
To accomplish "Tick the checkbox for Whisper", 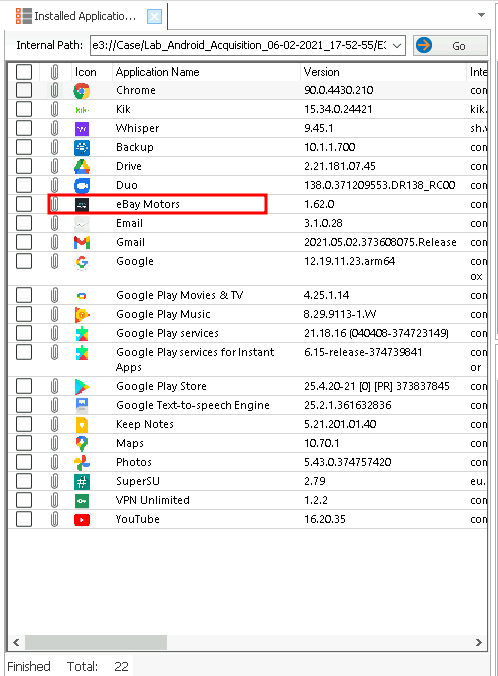I will (24, 128).
